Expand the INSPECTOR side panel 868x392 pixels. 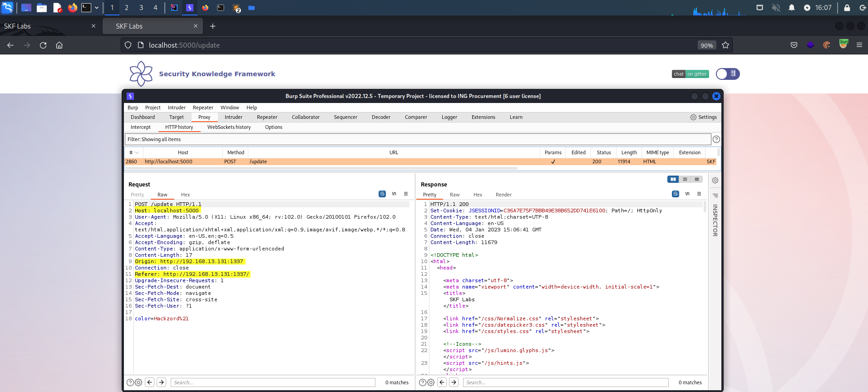(x=715, y=220)
